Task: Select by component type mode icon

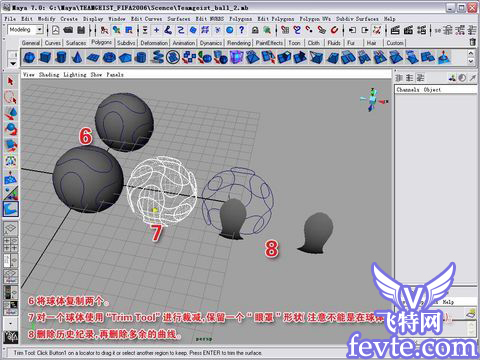Action: coord(129,30)
